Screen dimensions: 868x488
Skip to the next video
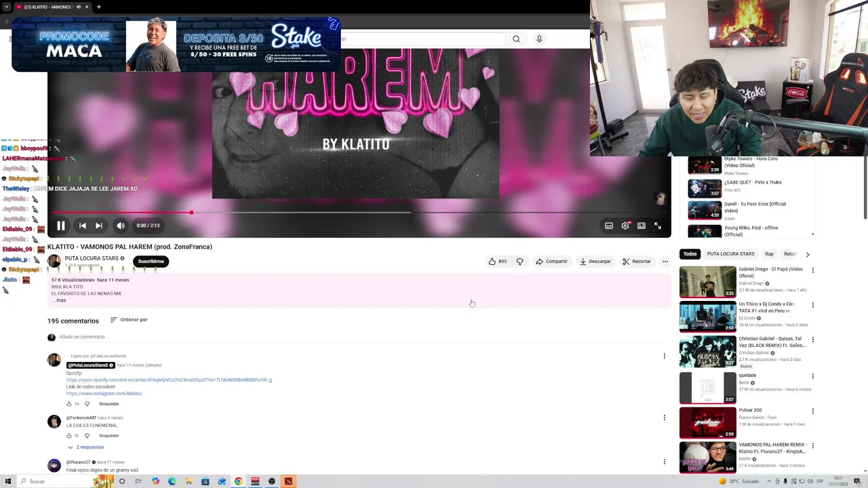(99, 226)
